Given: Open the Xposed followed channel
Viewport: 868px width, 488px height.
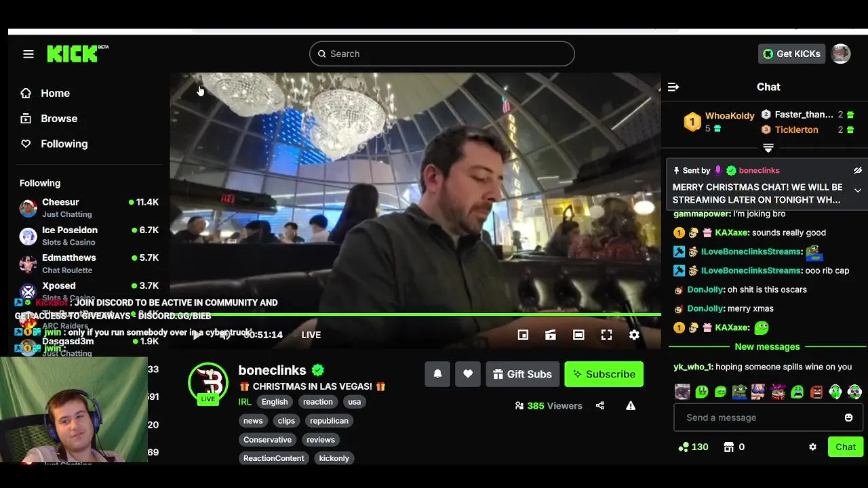Looking at the screenshot, I should (x=89, y=291).
